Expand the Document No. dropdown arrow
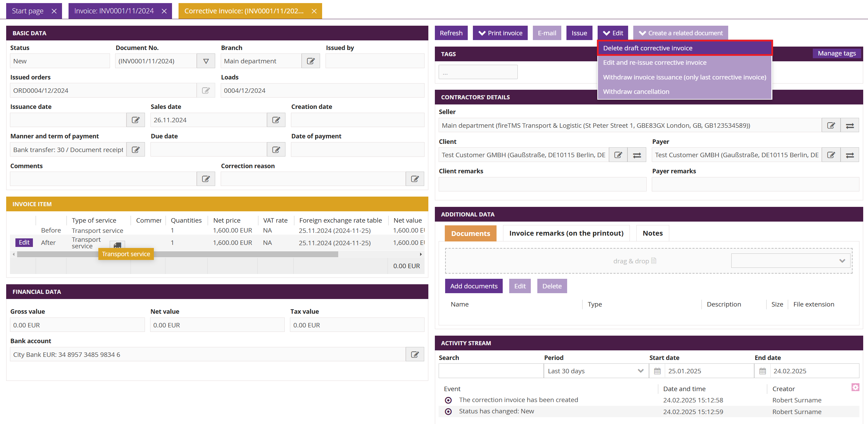 click(206, 61)
